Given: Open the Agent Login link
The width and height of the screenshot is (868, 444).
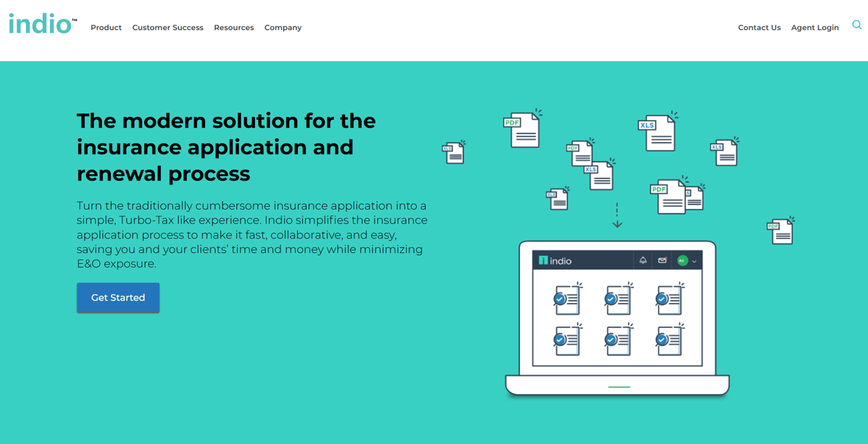Looking at the screenshot, I should coord(815,27).
